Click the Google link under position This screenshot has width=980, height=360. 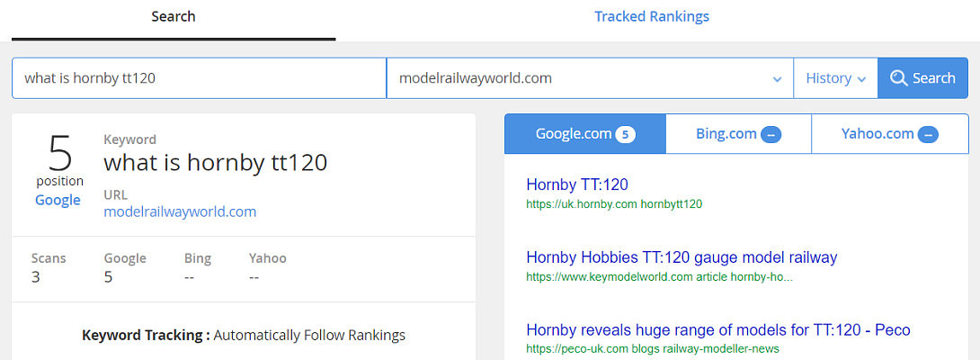(58, 200)
